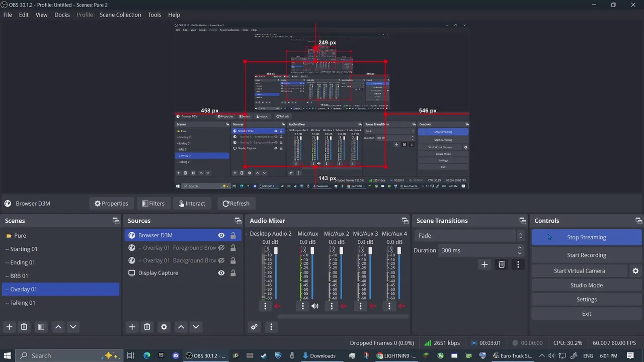The image size is (644, 362).
Task: Open Mic/Aux 4 three-dot options menu
Action: pyautogui.click(x=389, y=306)
